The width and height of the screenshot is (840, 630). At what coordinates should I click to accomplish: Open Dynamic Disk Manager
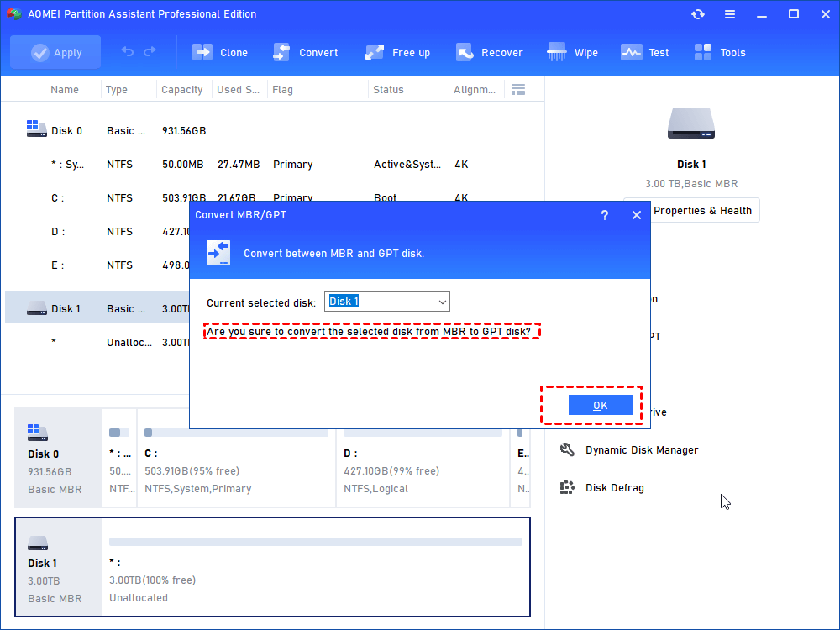[x=641, y=450]
